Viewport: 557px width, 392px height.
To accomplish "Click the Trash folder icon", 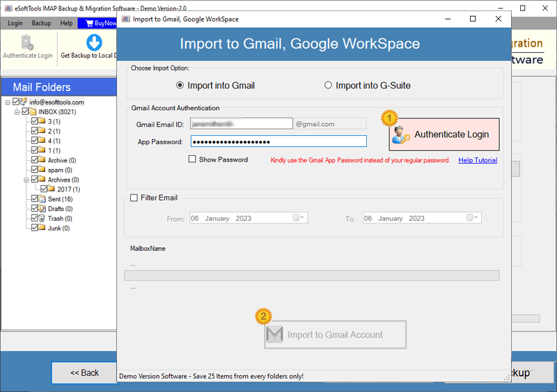I will 42,218.
